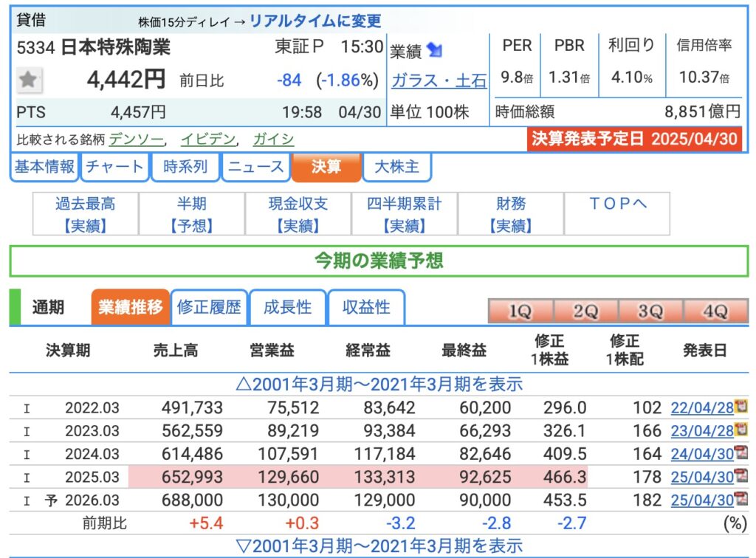
Task: Switch to the チャート tab
Action: point(114,167)
